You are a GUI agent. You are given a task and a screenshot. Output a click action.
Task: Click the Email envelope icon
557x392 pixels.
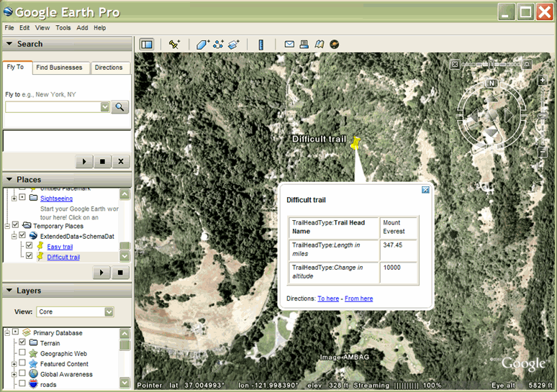point(289,45)
